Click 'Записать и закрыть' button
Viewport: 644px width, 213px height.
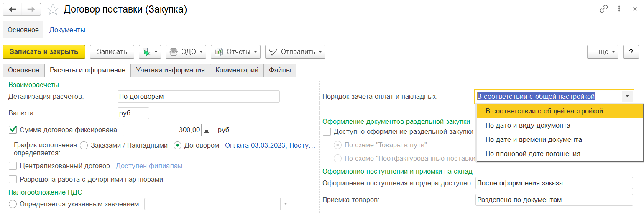click(44, 52)
